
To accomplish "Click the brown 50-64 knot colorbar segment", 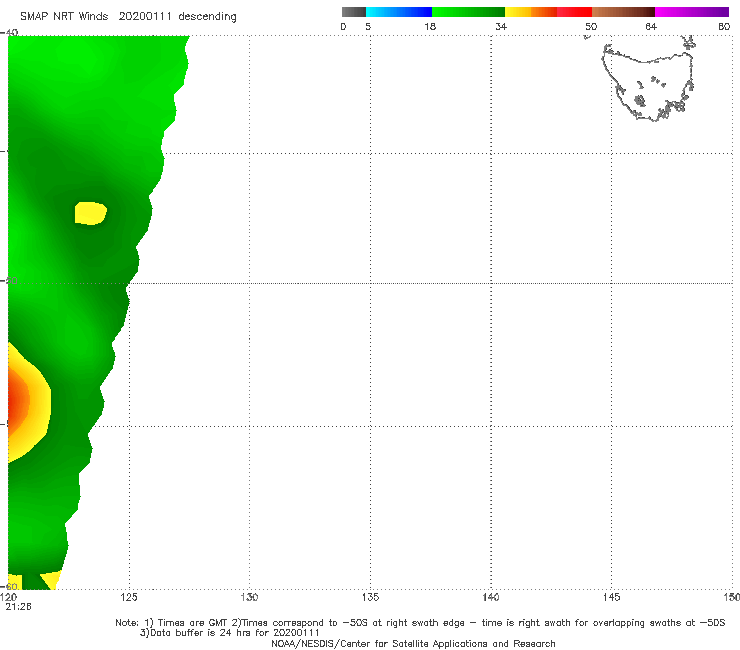I will point(623,12).
